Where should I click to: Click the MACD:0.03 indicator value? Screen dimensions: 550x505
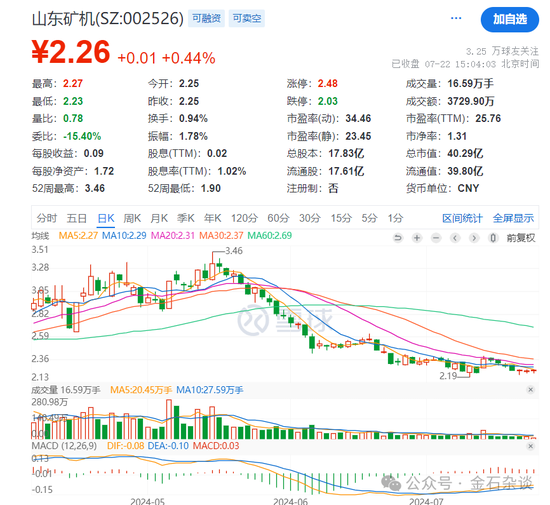(216, 446)
